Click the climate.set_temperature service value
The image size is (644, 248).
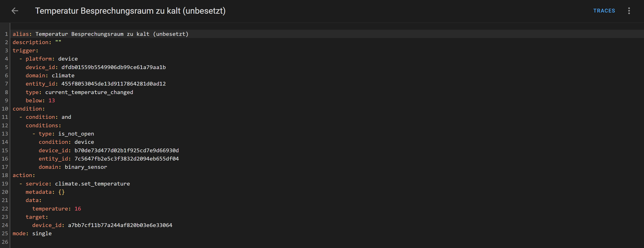click(x=92, y=184)
